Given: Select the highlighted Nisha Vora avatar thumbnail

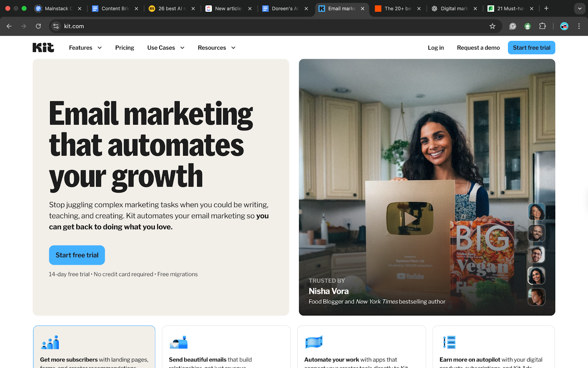Looking at the screenshot, I should [x=536, y=276].
